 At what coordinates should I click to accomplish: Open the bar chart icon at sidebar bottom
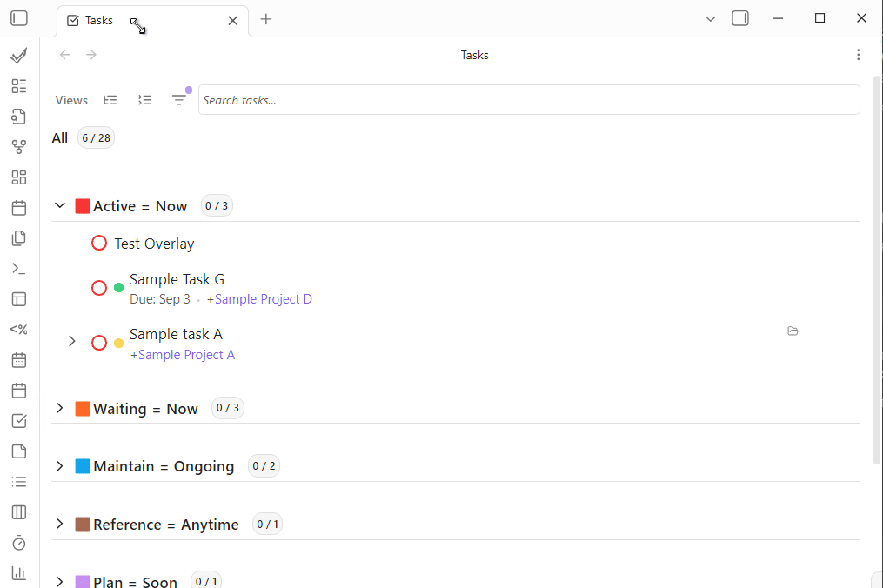click(x=19, y=573)
